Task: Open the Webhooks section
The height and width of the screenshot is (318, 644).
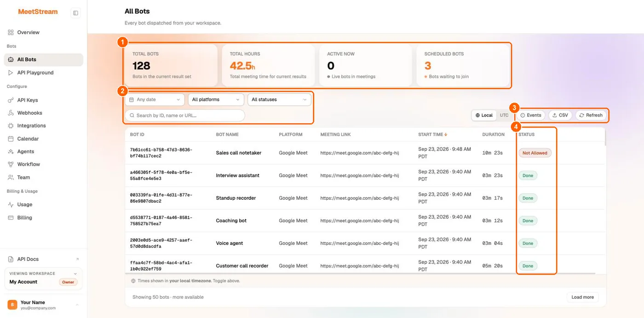Action: point(43,113)
